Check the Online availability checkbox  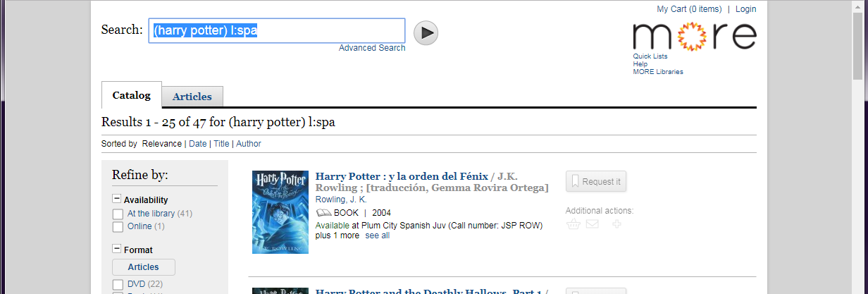(118, 227)
